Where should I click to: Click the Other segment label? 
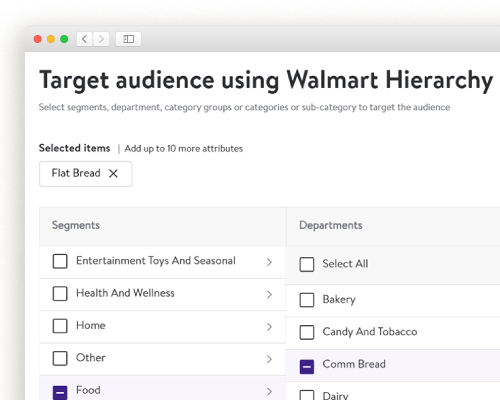pyautogui.click(x=91, y=358)
